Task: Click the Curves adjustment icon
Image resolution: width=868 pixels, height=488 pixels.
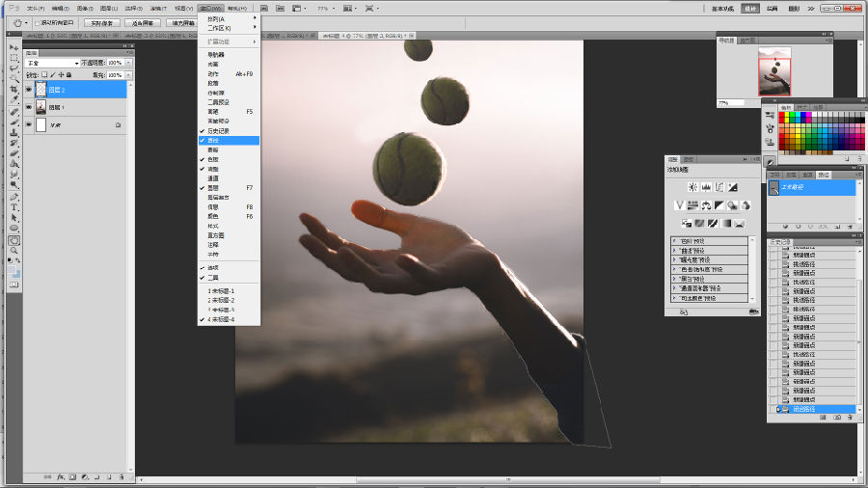Action: [x=719, y=186]
